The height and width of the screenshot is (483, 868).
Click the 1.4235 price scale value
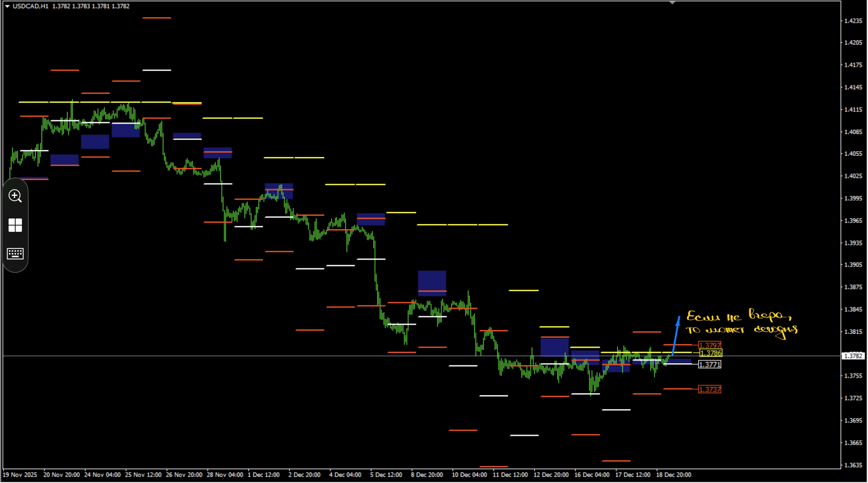853,21
